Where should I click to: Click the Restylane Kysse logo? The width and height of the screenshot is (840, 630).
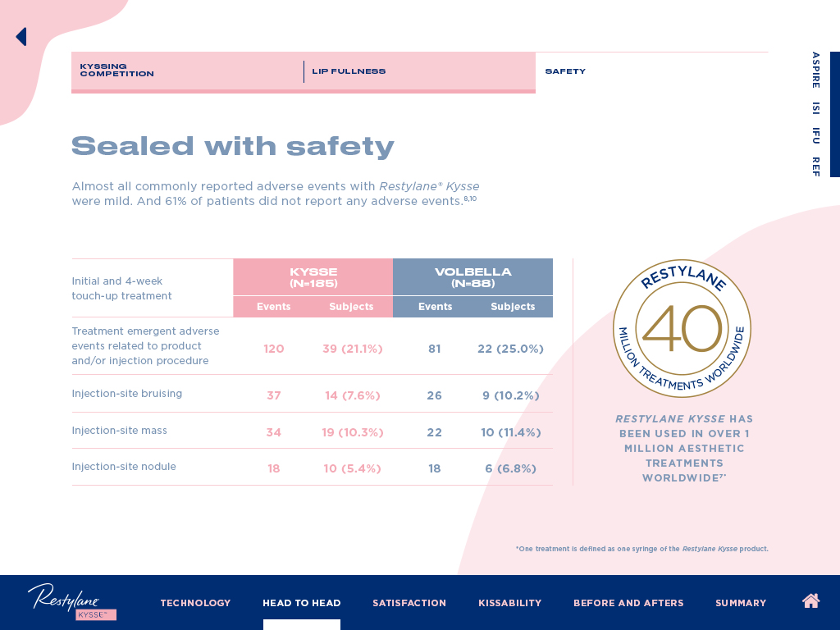(x=72, y=601)
